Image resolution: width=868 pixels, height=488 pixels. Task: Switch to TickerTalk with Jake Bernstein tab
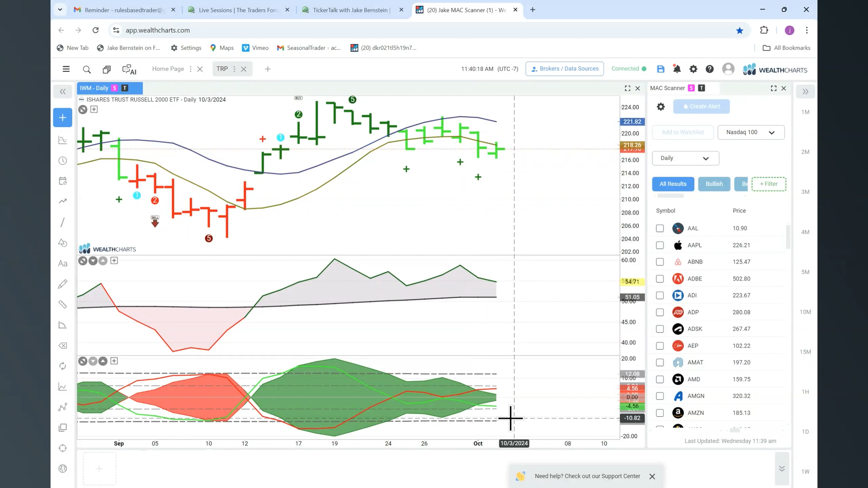tap(351, 10)
